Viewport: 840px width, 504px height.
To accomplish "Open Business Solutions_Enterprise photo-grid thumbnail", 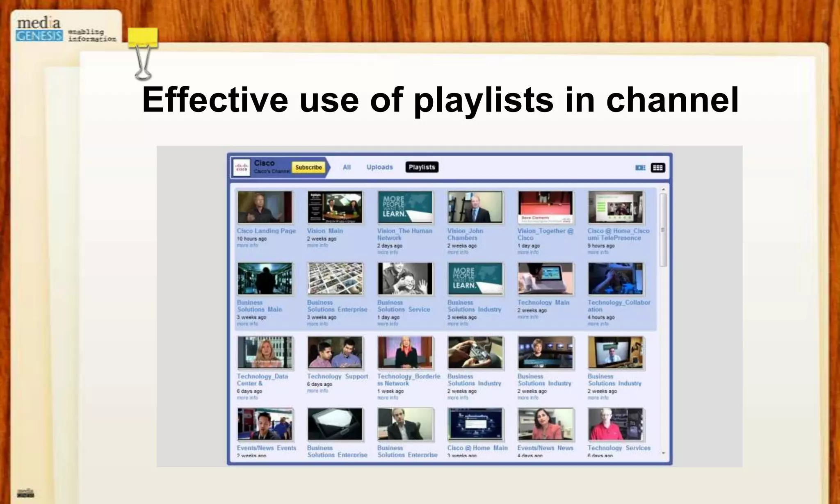I will (x=335, y=279).
